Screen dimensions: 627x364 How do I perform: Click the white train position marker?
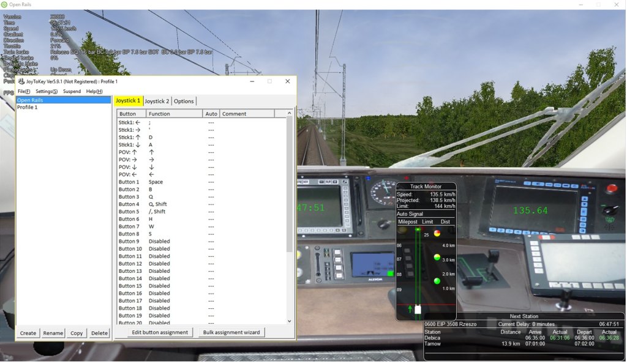coord(418,310)
